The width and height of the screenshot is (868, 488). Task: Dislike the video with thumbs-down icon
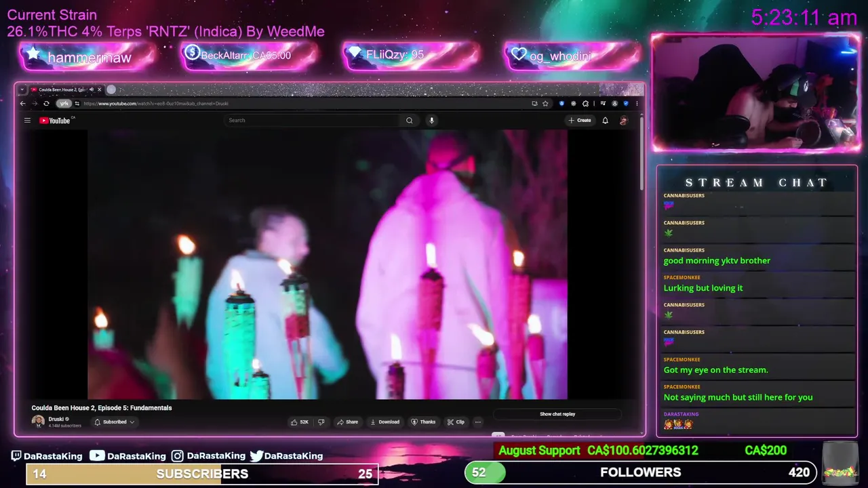[x=321, y=422]
